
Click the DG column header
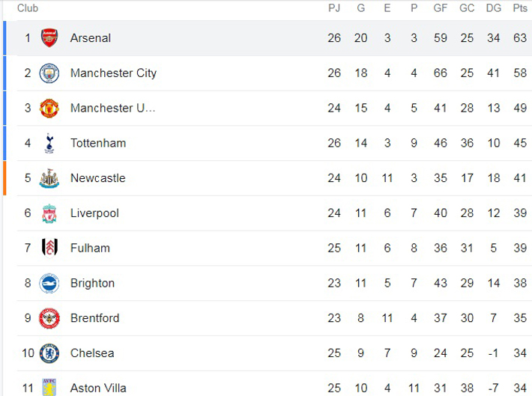pyautogui.click(x=493, y=8)
